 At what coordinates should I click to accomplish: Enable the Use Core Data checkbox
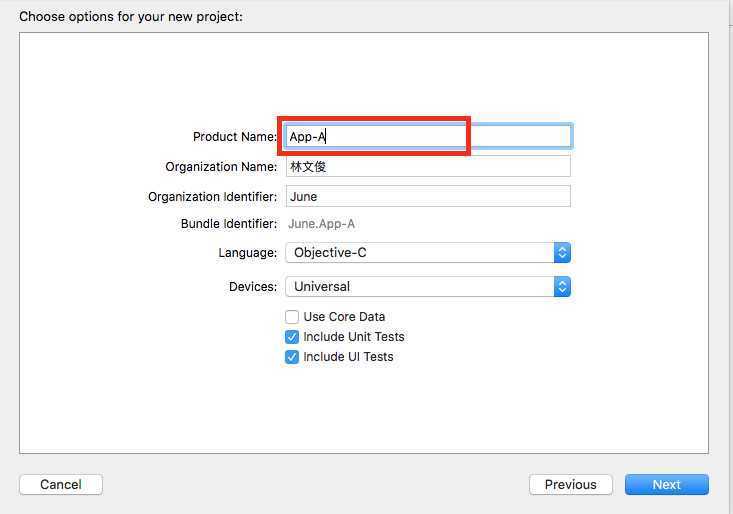(x=292, y=317)
